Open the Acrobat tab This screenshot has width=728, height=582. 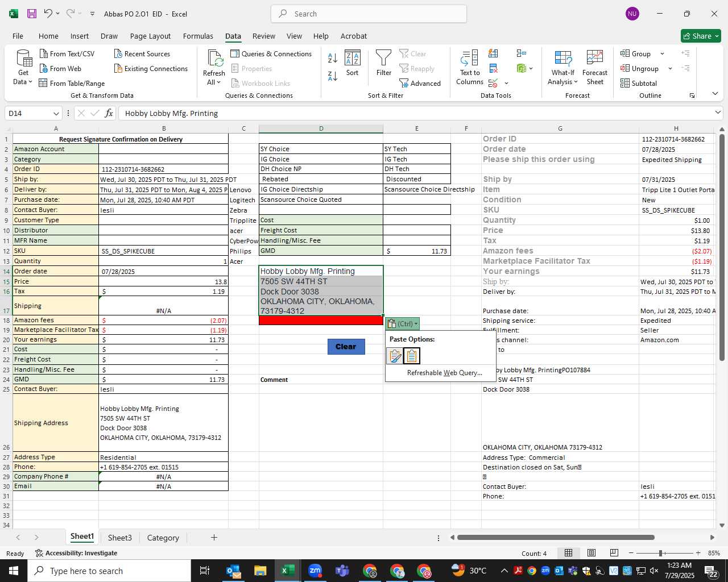coord(353,36)
